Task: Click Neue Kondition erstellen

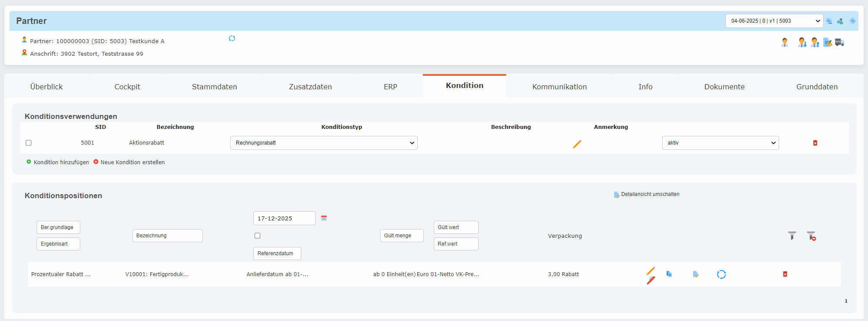Action: point(132,162)
